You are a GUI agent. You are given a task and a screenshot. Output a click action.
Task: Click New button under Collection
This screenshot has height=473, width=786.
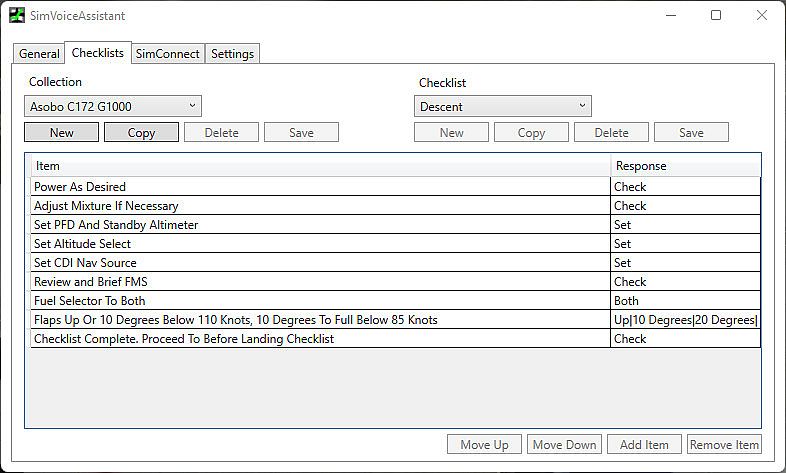pos(62,132)
